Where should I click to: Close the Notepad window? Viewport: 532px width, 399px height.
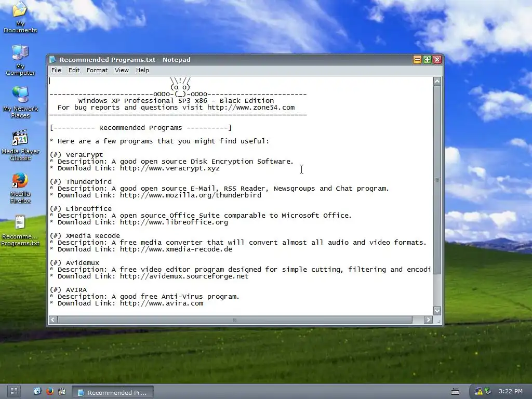[x=437, y=60]
